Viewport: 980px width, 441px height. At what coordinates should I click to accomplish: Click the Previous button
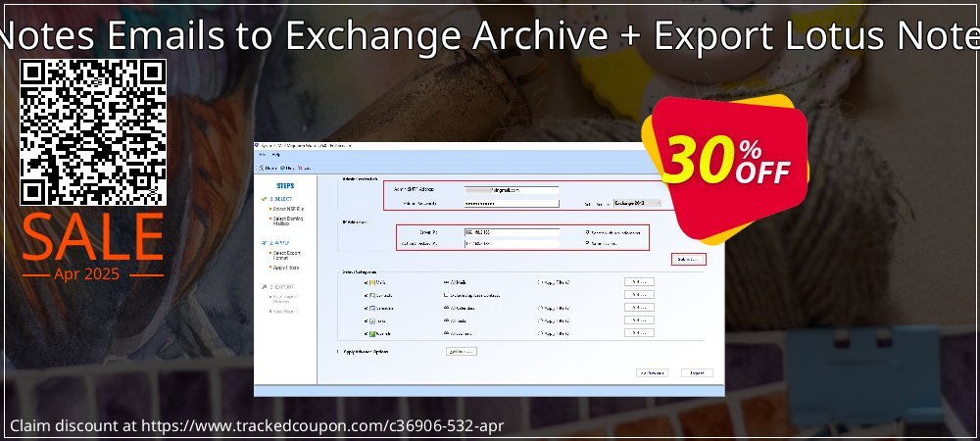[x=652, y=373]
